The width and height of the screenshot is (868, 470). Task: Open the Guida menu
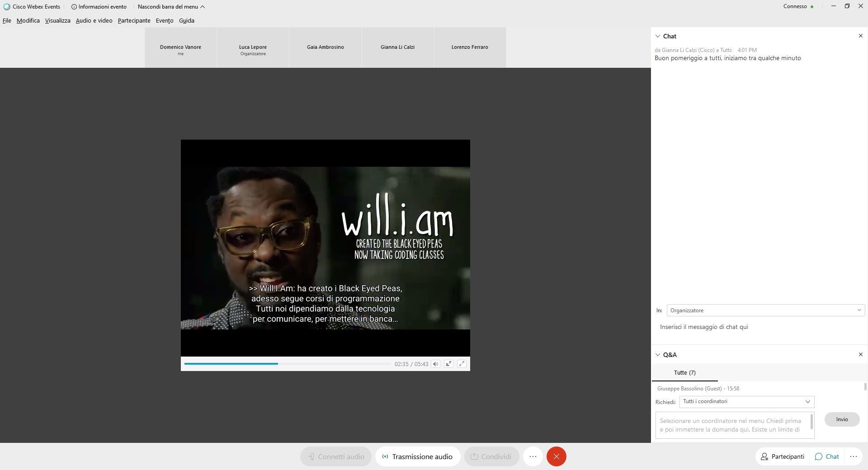pos(187,21)
